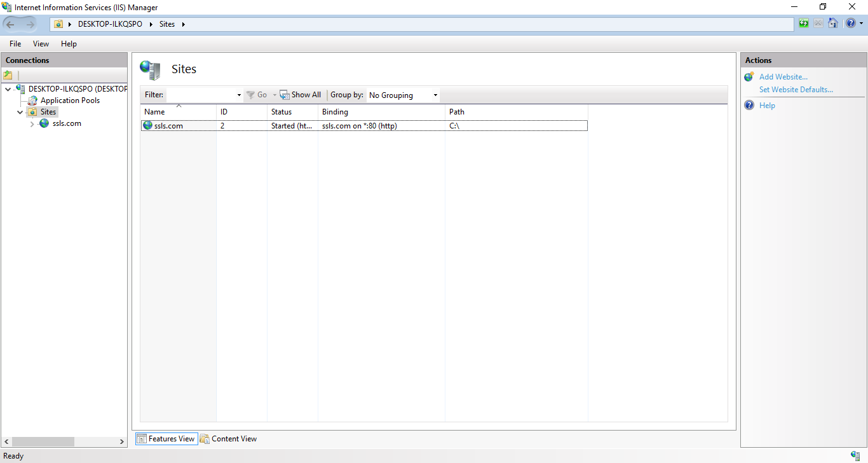Open the dropdown arrow beside the top Help icon
Screen dimensions: 868x463
(862, 24)
